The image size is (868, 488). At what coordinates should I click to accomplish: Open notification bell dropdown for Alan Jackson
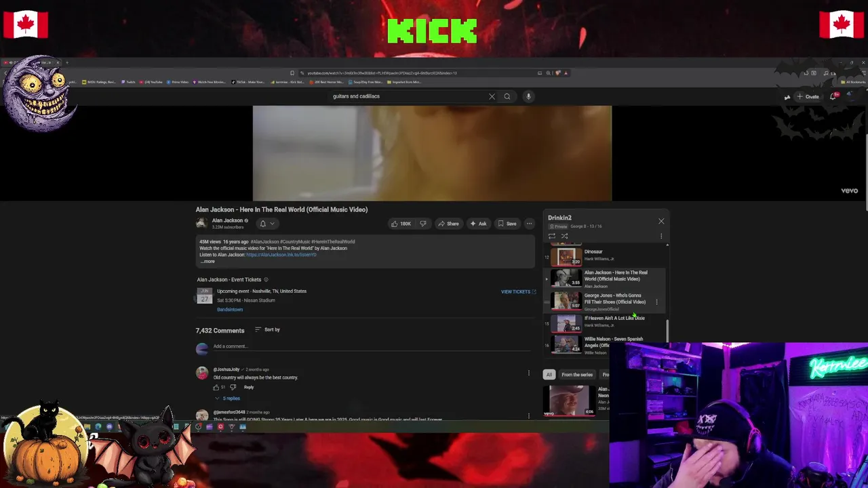tap(267, 224)
